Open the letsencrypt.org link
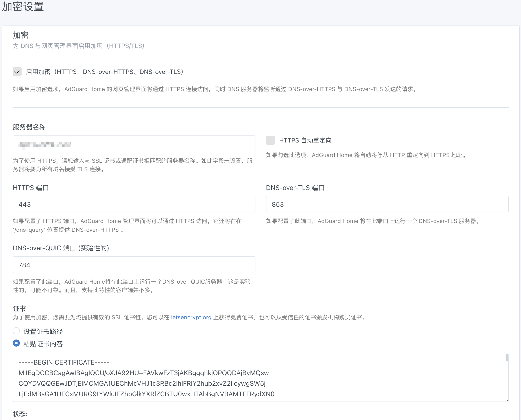Viewport: 521px width, 420px height. [x=191, y=317]
